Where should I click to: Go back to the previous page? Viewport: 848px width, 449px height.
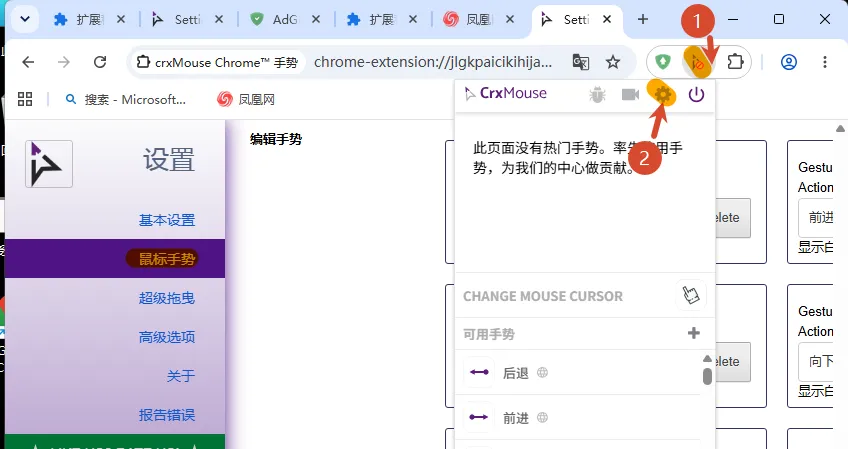pos(28,62)
